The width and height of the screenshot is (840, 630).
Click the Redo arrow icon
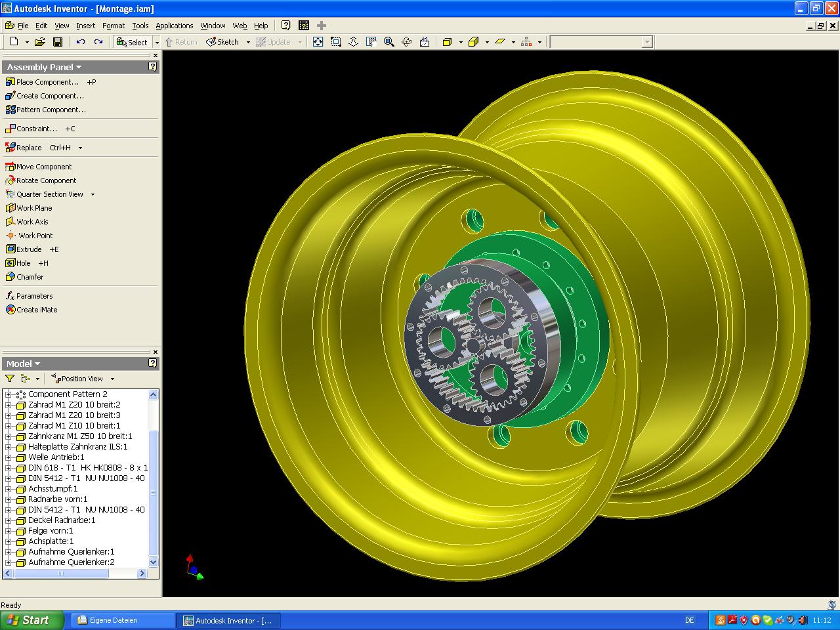[x=98, y=42]
